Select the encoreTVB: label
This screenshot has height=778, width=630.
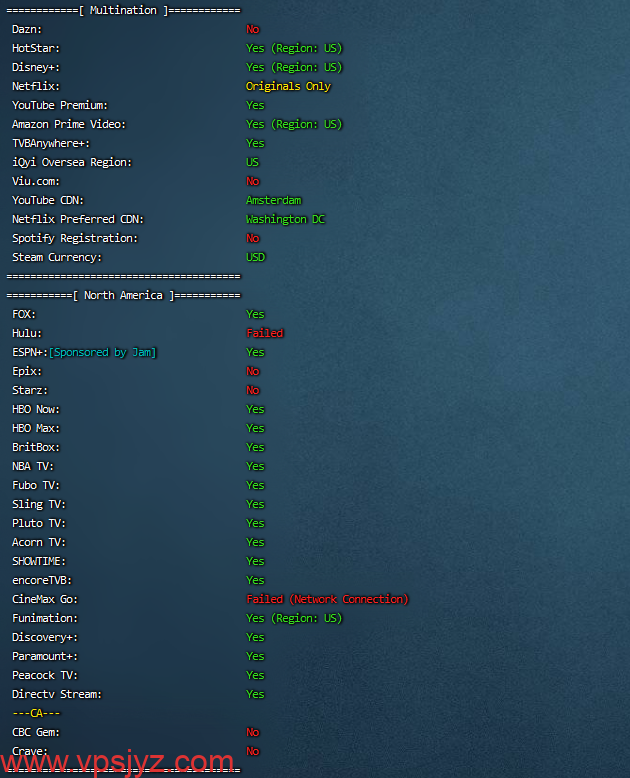[x=42, y=581]
